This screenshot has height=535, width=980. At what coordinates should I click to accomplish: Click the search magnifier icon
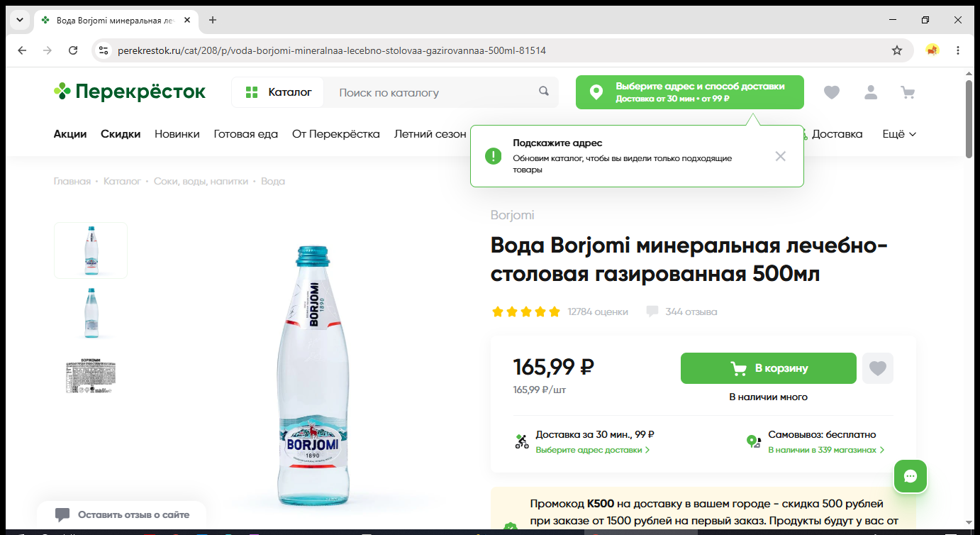click(x=544, y=92)
